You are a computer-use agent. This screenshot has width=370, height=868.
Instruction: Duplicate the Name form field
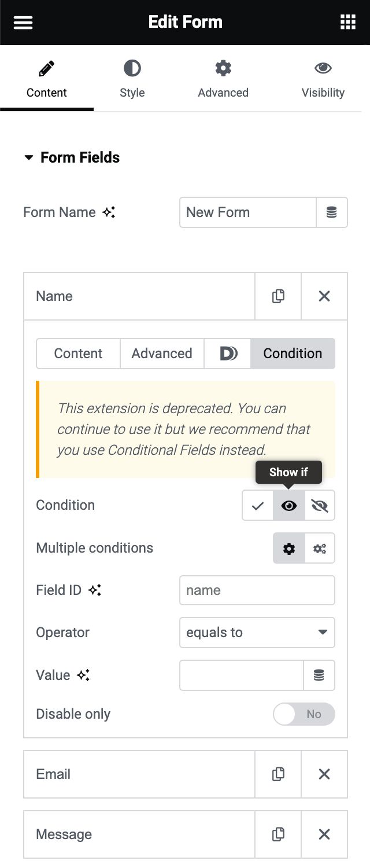(x=278, y=296)
